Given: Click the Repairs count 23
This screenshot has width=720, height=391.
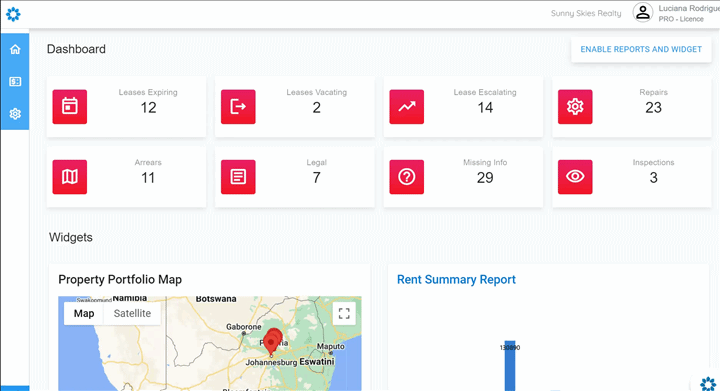Looking at the screenshot, I should pos(653,108).
